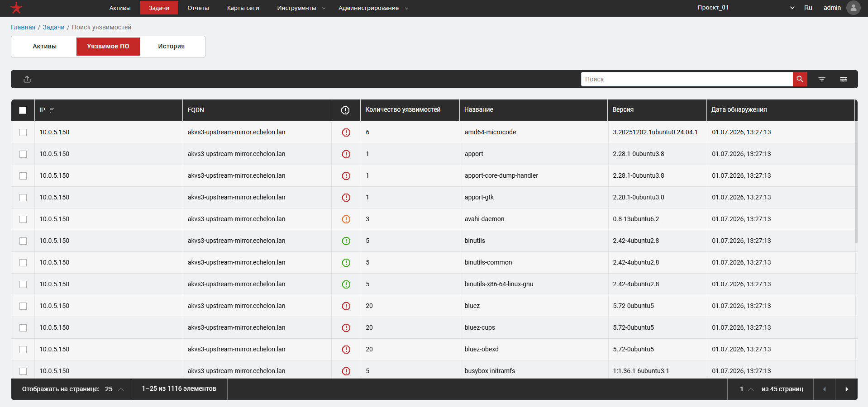
Task: Toggle the select-all header checkbox
Action: coord(23,110)
